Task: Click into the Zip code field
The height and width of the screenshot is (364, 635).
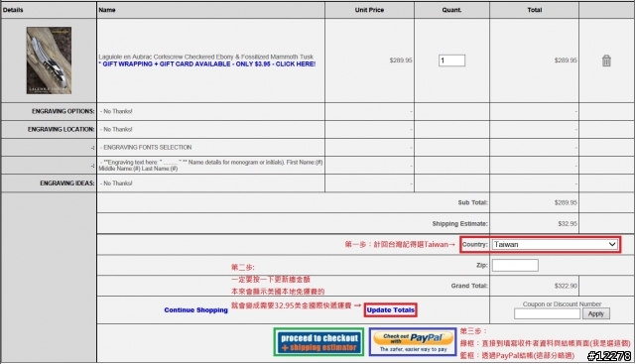Action: pyautogui.click(x=515, y=265)
